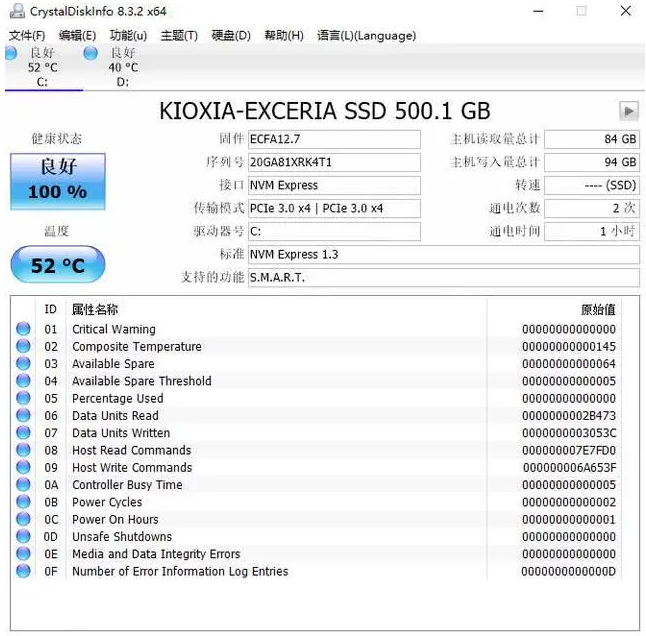Click the standard field NVM Express 1.3
646x636 pixels.
[x=444, y=255]
